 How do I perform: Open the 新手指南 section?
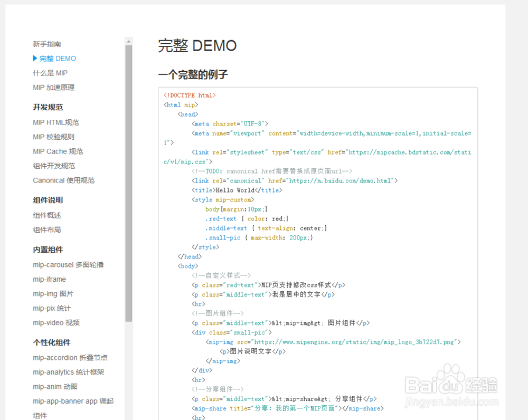point(47,44)
